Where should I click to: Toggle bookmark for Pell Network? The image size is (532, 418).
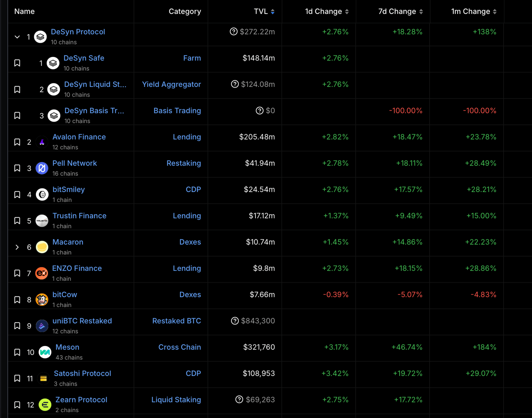(x=17, y=168)
